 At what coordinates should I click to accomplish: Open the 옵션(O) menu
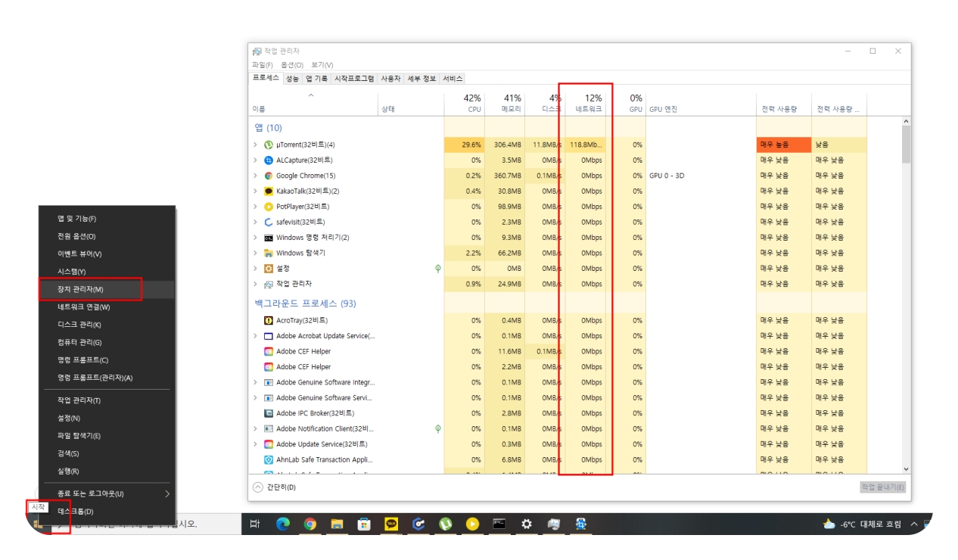[292, 65]
